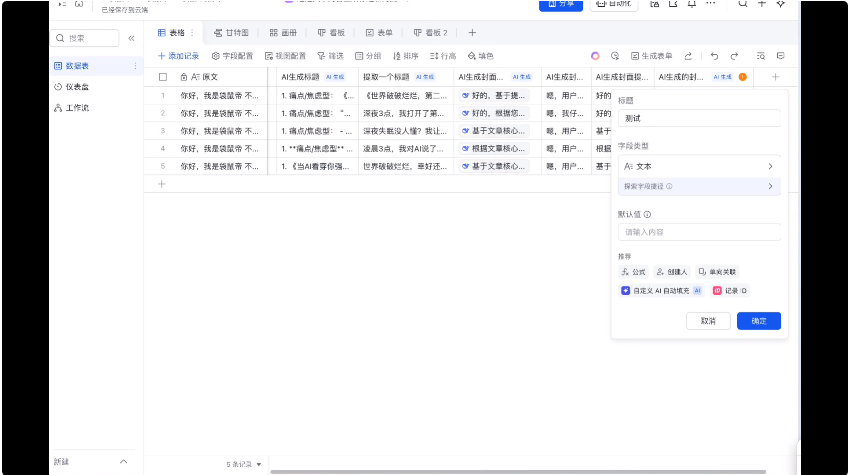
Task: Click the horizontal scrollbar at bottom
Action: [x=518, y=472]
